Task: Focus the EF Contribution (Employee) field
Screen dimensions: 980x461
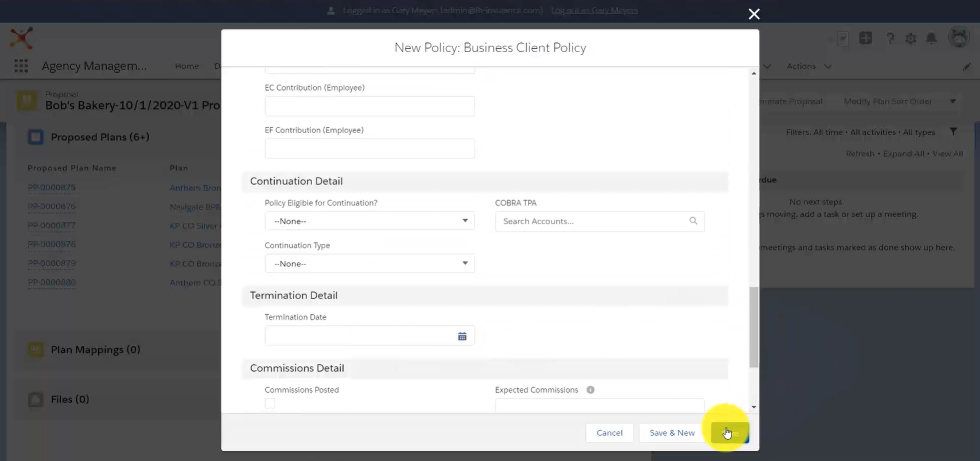Action: pos(370,149)
